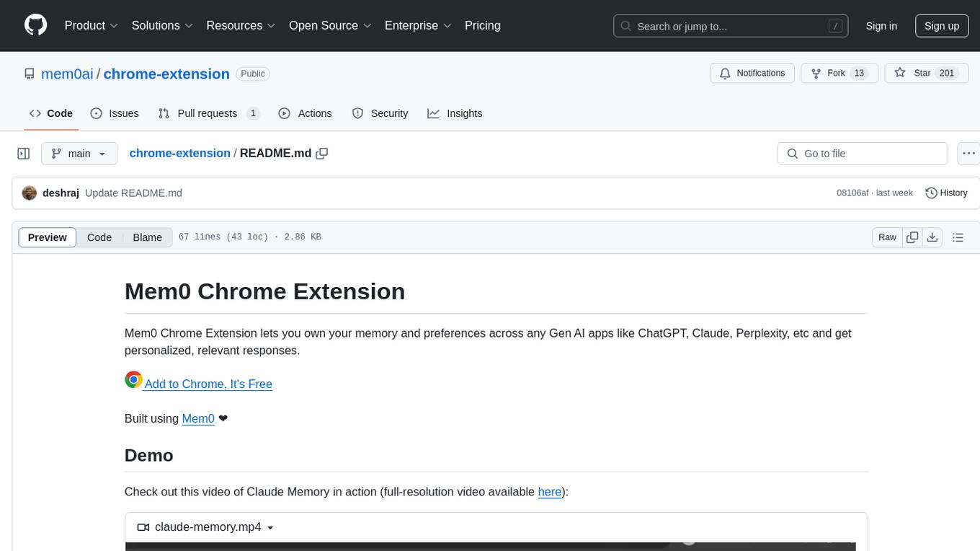This screenshot has height=551, width=980.
Task: Switch to the Blame view
Action: click(x=147, y=237)
